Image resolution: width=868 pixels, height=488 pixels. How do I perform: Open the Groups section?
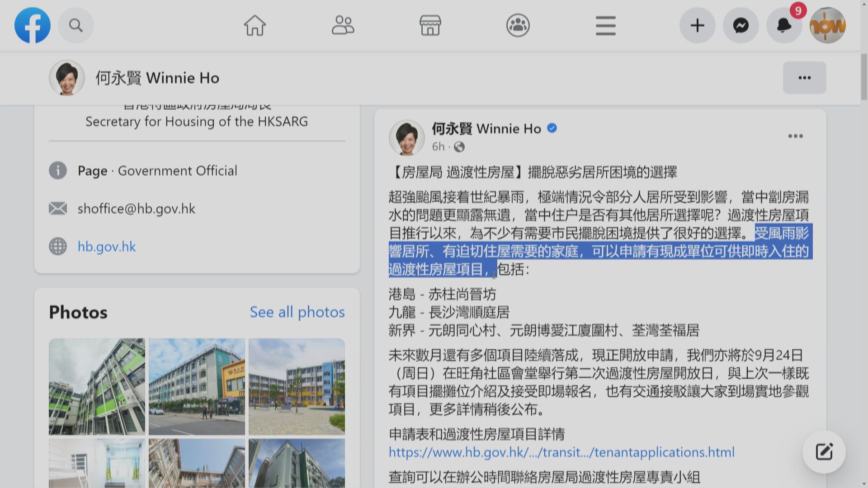coord(518,25)
